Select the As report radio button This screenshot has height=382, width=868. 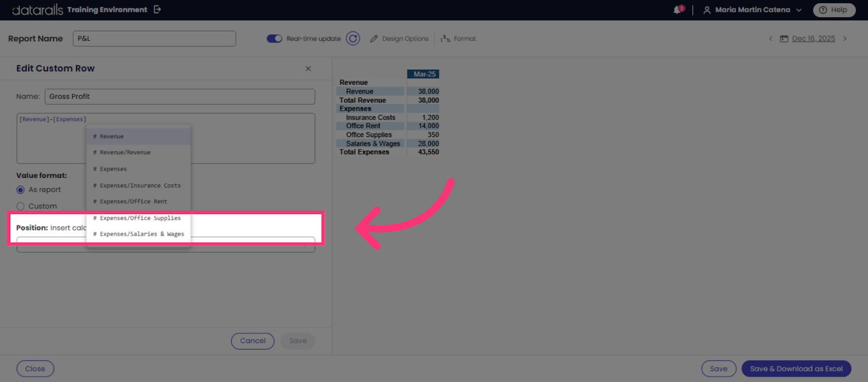21,190
